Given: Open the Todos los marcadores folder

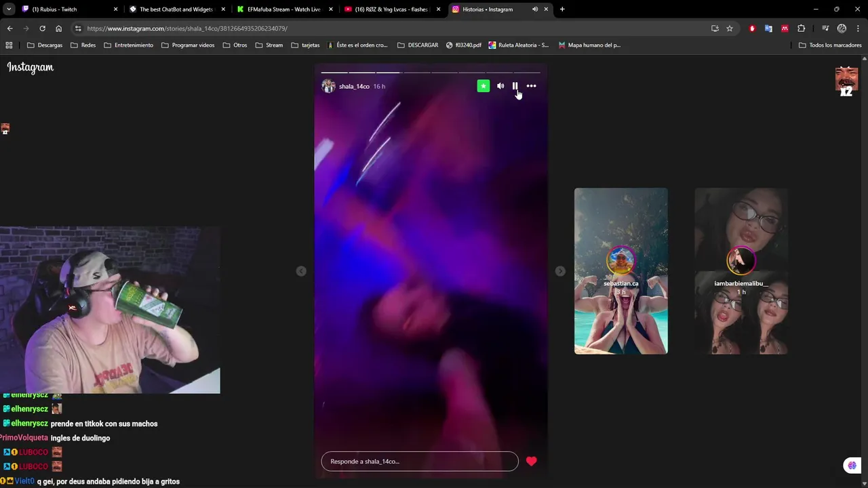Looking at the screenshot, I should tap(830, 45).
